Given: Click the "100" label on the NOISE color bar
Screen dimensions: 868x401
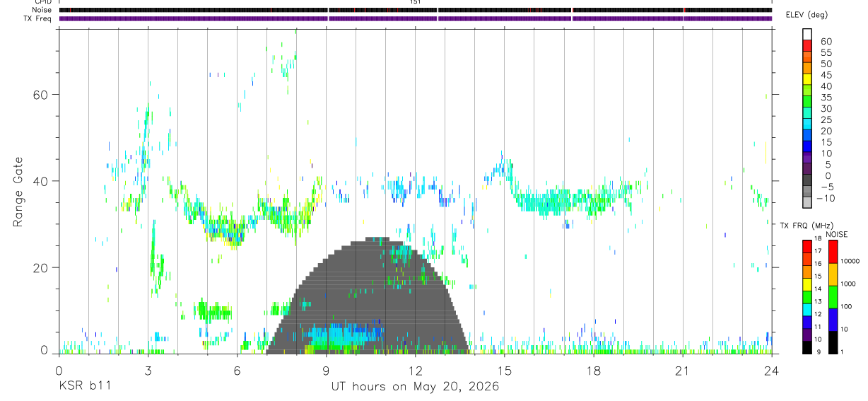Looking at the screenshot, I should point(846,306).
